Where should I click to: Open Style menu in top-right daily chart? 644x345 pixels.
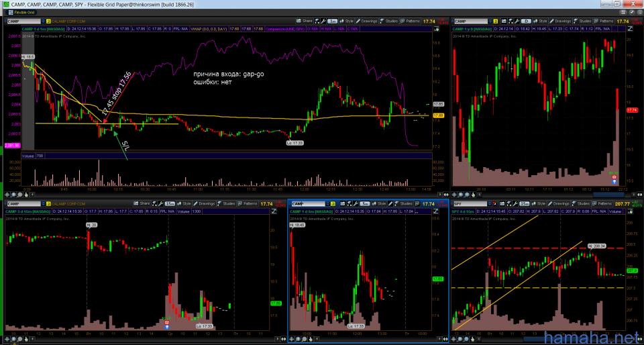(x=541, y=21)
